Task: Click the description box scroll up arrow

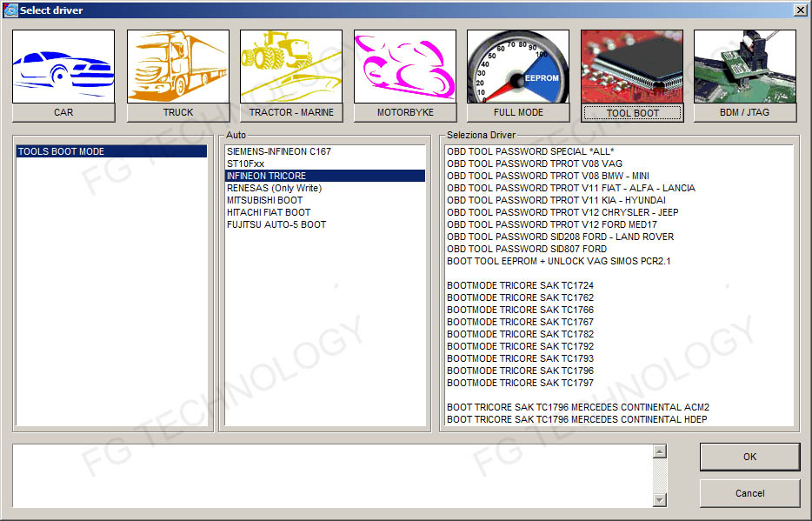Action: tap(659, 451)
